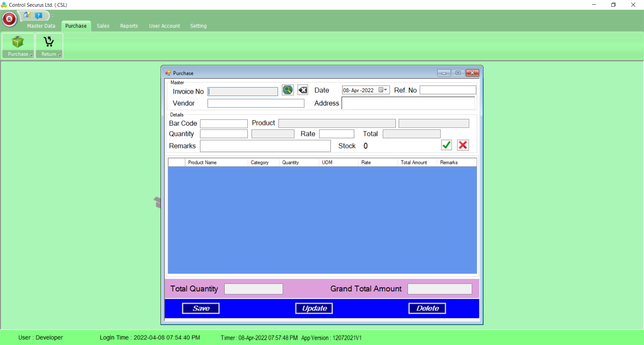Click the green Purchase basket icon
This screenshot has width=644, height=345.
[x=18, y=42]
